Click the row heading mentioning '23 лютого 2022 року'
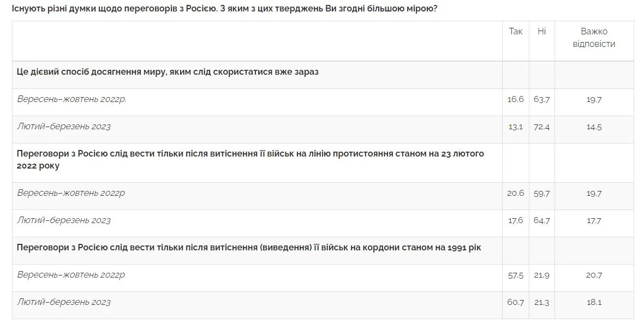This screenshot has height=324, width=644. point(251,160)
